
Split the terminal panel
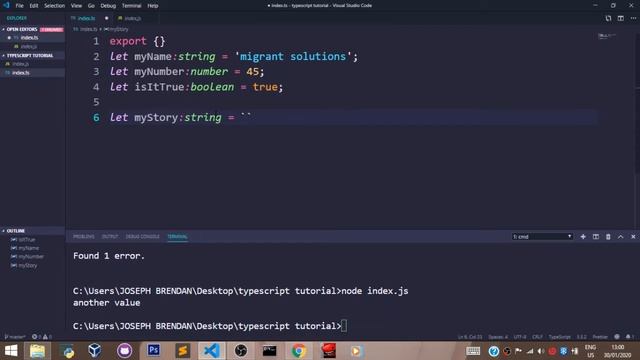(596, 237)
